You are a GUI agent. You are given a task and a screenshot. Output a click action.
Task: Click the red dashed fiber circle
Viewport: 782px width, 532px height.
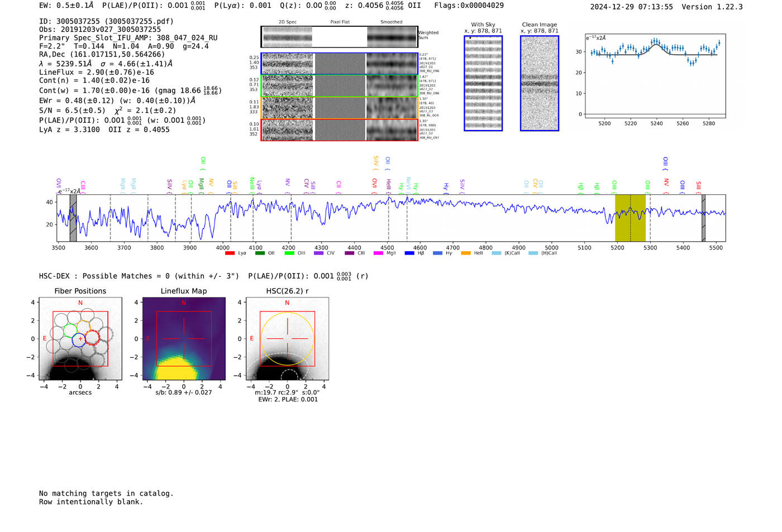pyautogui.click(x=92, y=337)
